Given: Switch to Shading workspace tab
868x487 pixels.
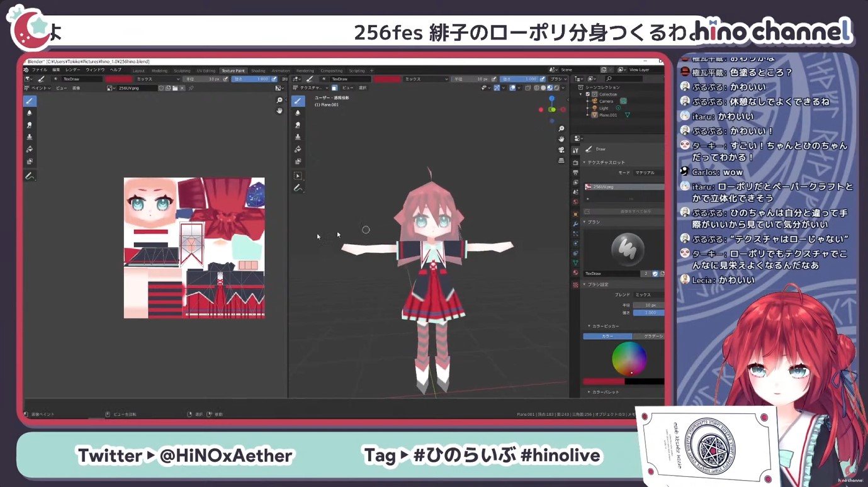Looking at the screenshot, I should [x=258, y=70].
